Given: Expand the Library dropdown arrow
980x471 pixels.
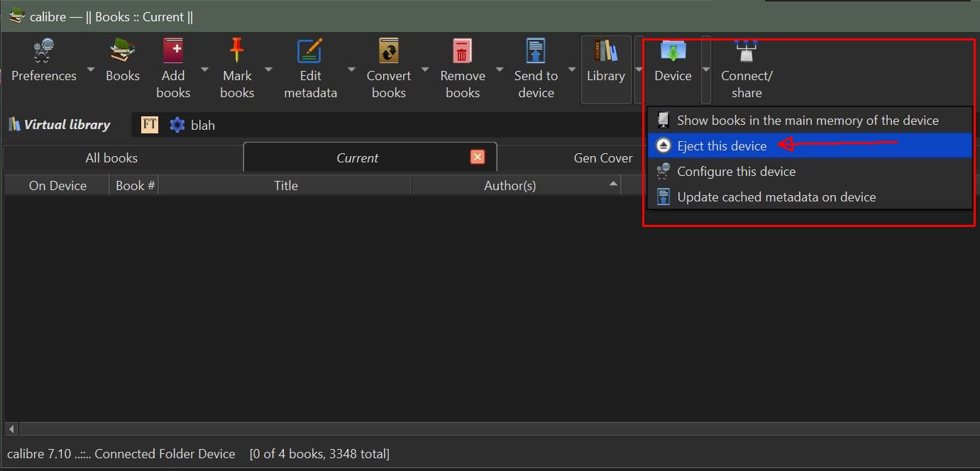Looking at the screenshot, I should pyautogui.click(x=639, y=70).
